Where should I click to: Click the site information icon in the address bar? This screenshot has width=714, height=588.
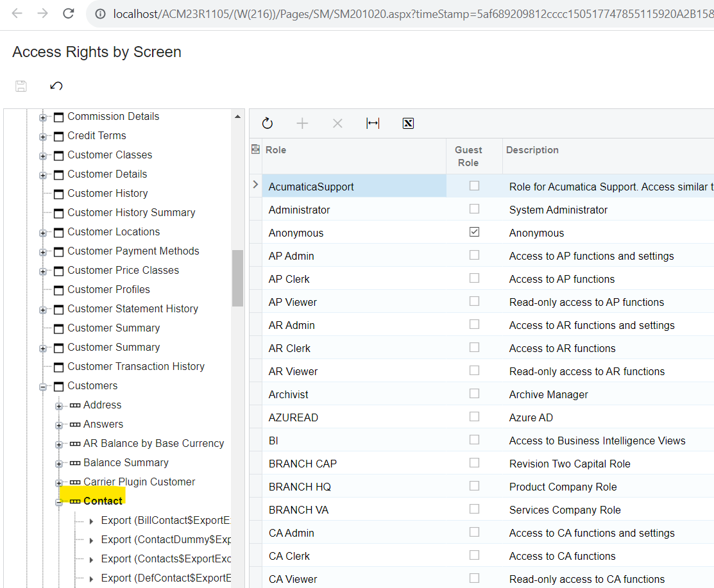coord(100,14)
